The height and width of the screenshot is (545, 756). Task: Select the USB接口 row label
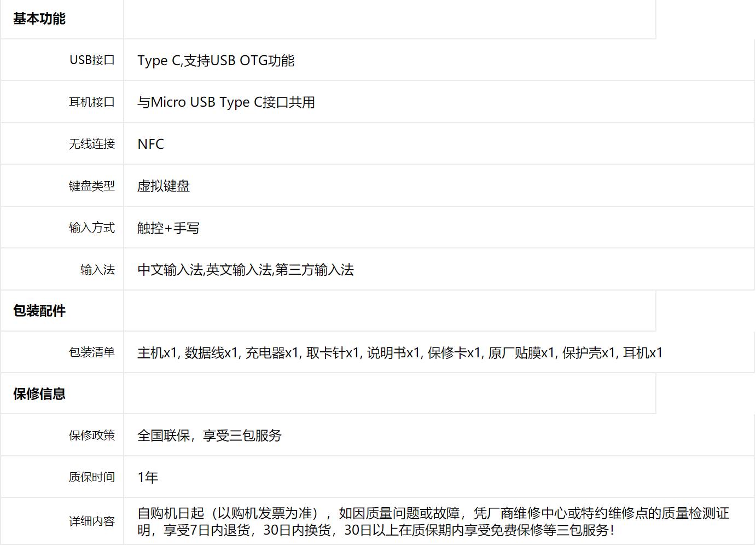click(92, 60)
